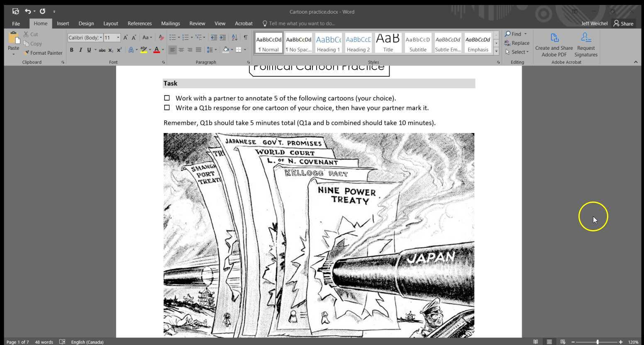Screen dimensions: 644x345
Task: Toggle italic formatting
Action: pos(79,50)
